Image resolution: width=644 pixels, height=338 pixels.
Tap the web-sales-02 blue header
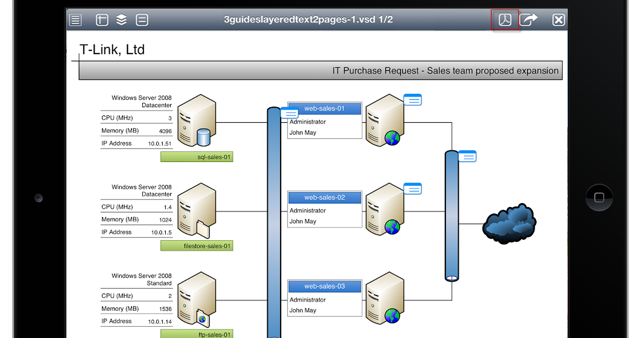click(x=325, y=197)
